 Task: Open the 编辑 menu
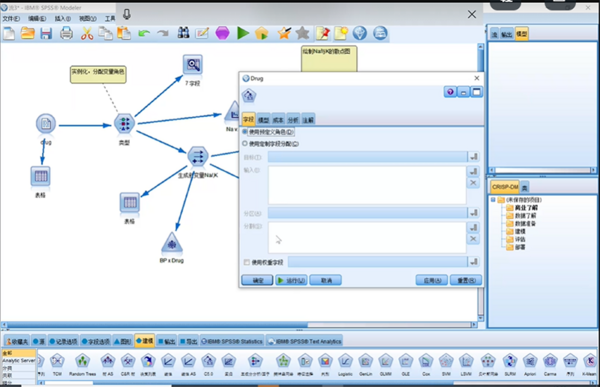[37, 18]
